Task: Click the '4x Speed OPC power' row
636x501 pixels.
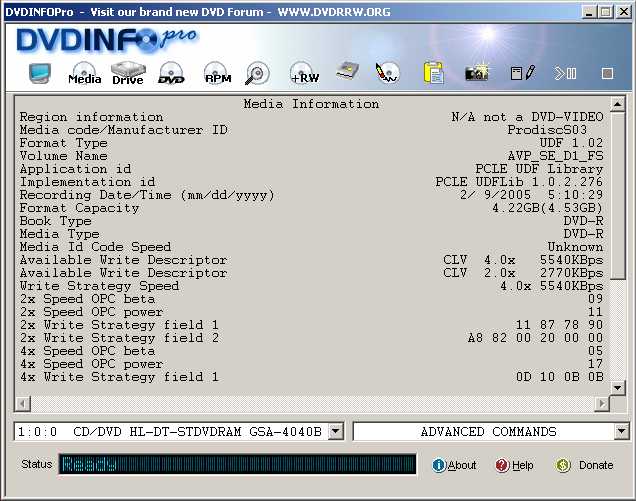Action: click(x=312, y=364)
